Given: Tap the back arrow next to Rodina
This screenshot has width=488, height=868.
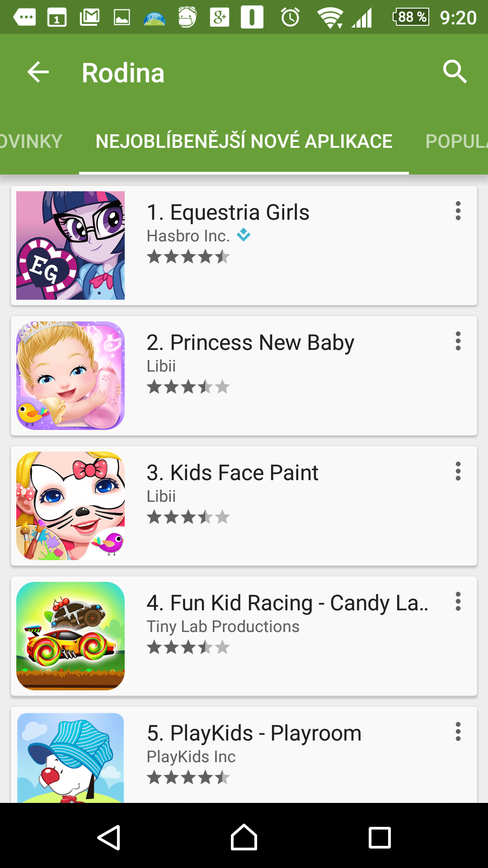Looking at the screenshot, I should pos(38,72).
